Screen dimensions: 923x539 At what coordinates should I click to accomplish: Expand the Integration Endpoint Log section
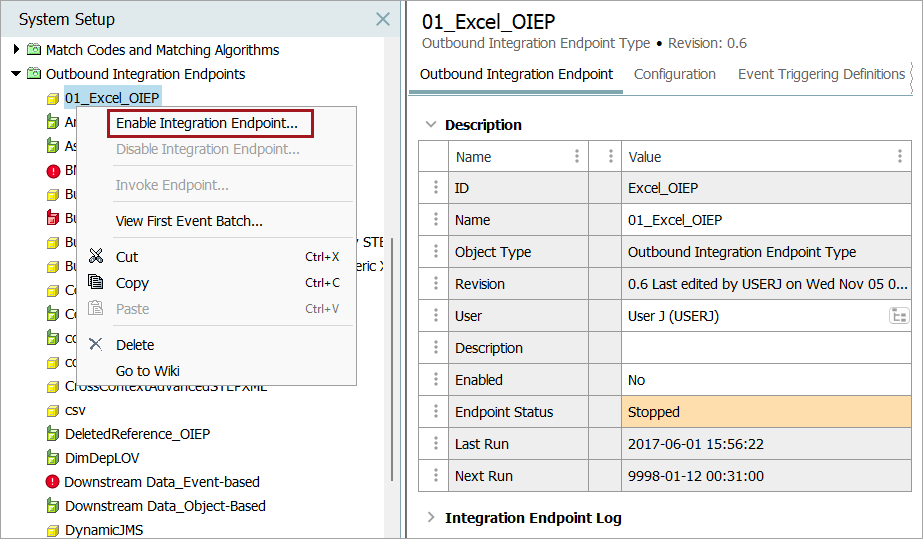pos(431,518)
